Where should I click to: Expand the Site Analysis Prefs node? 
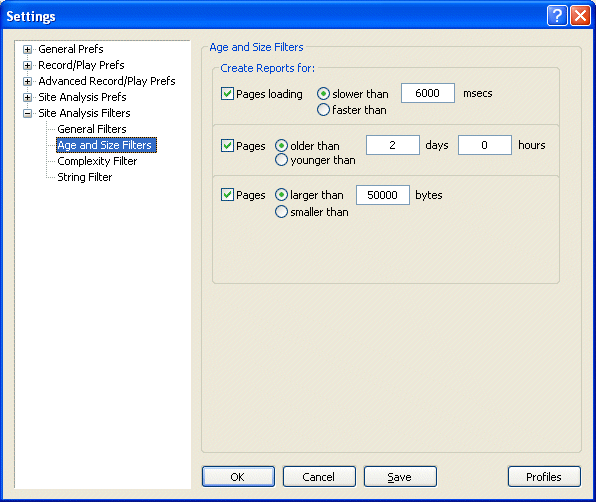(27, 97)
